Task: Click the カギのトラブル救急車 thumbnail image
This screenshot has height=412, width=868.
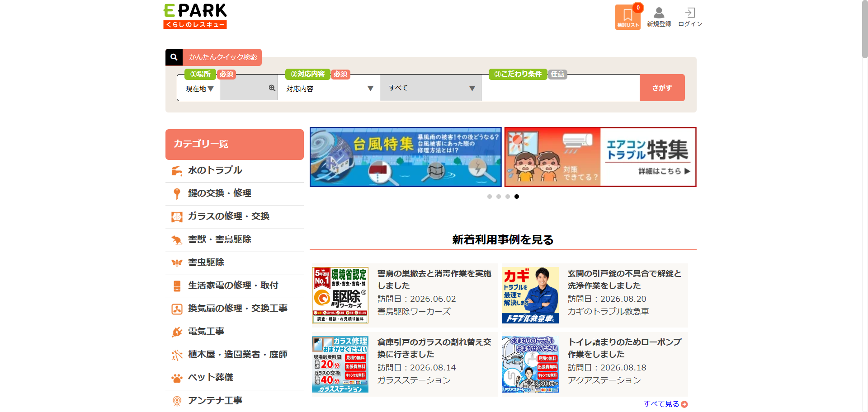Action: [530, 295]
